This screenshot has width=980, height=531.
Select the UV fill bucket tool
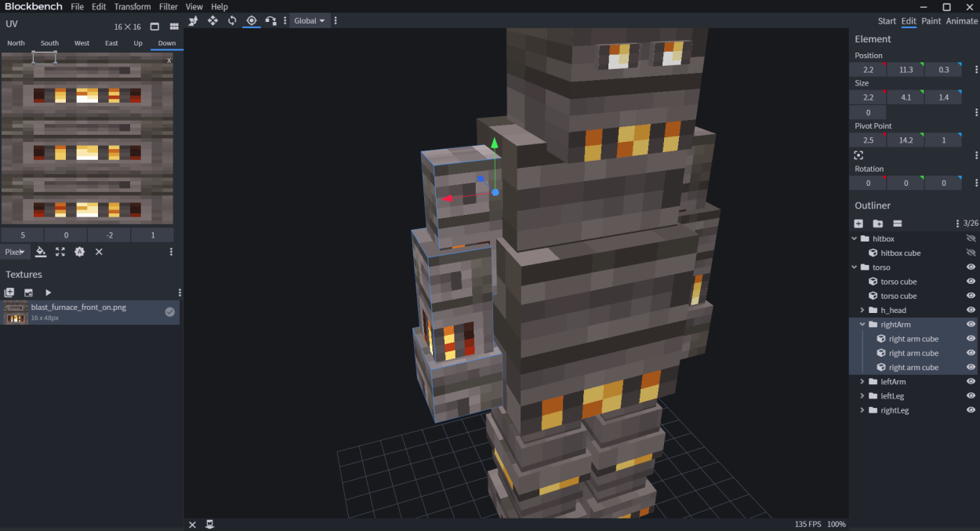click(41, 252)
